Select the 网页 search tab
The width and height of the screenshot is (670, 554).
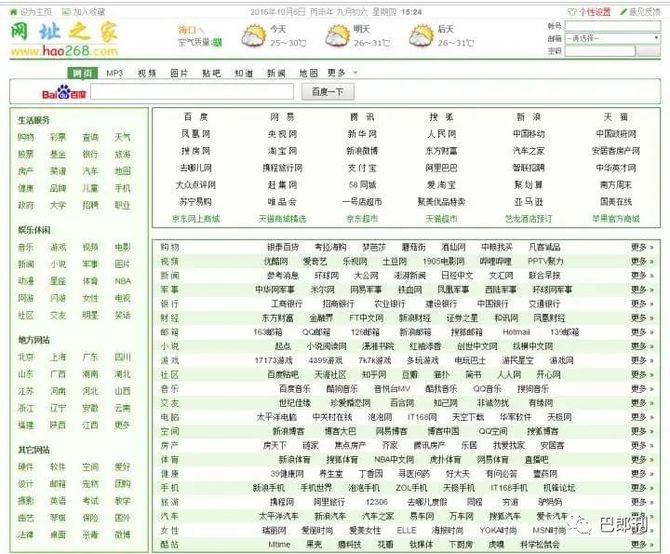point(82,73)
